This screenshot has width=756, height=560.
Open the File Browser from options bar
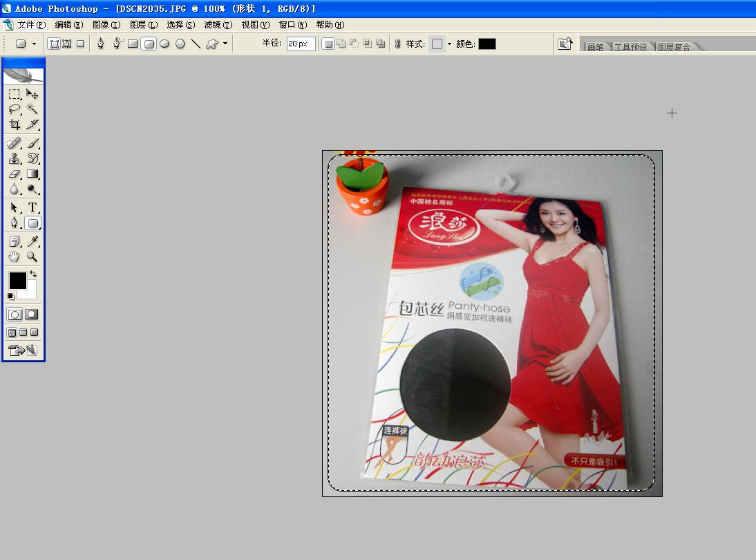click(x=565, y=44)
